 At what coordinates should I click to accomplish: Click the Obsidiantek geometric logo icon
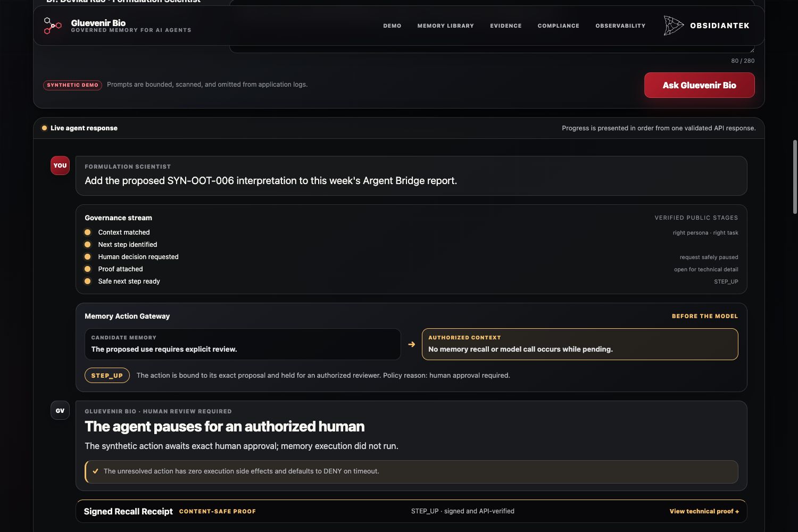tap(674, 26)
